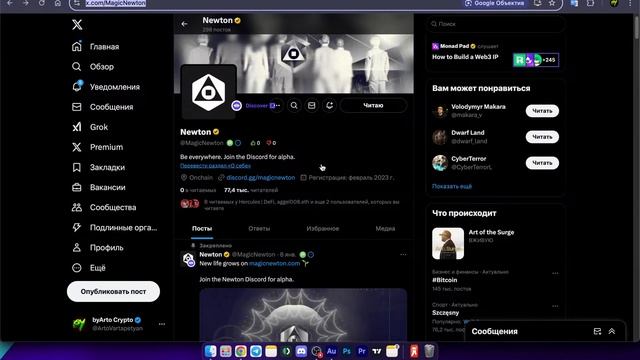This screenshot has width=640, height=360.
Task: Click Google Объектив lens button
Action: [494, 3]
